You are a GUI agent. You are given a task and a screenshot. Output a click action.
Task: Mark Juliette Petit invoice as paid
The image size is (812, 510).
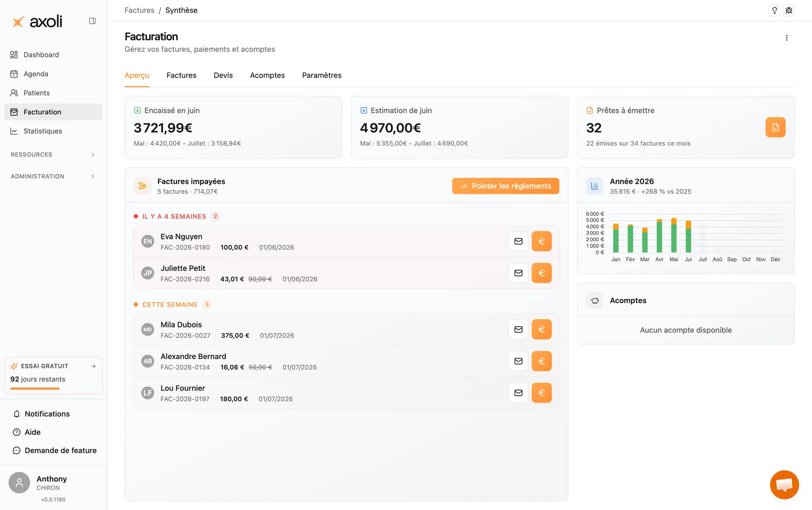click(542, 273)
